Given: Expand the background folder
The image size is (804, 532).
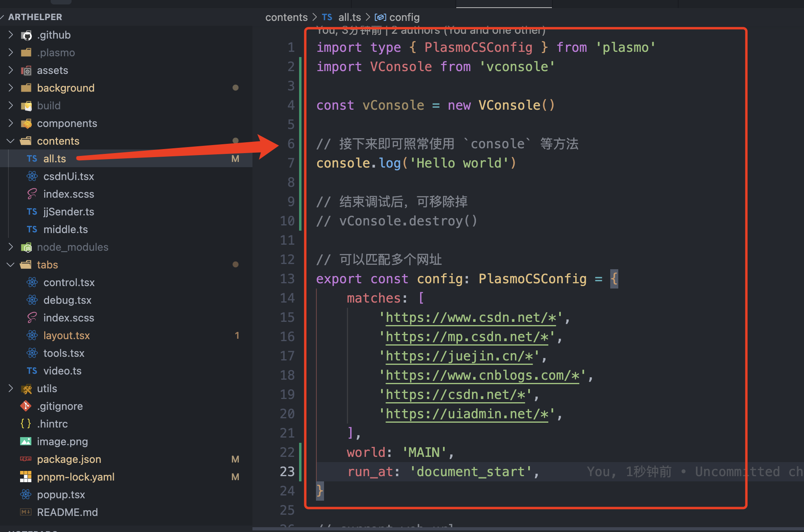Looking at the screenshot, I should [11, 88].
